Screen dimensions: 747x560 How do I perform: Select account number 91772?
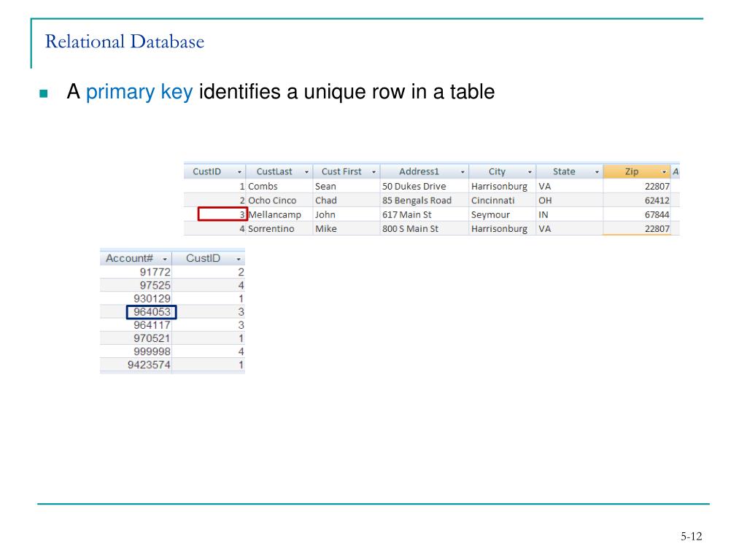pyautogui.click(x=136, y=272)
